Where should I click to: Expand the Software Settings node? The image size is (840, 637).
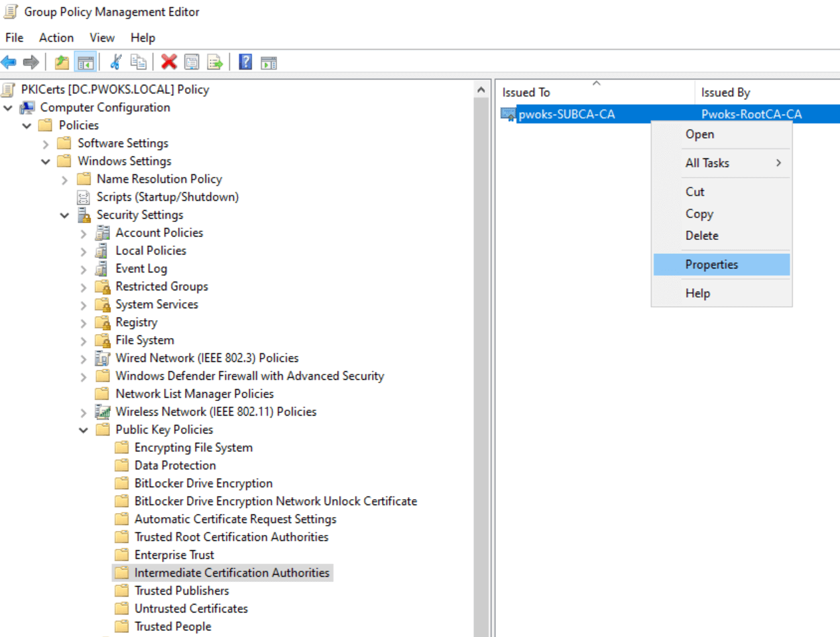46,143
